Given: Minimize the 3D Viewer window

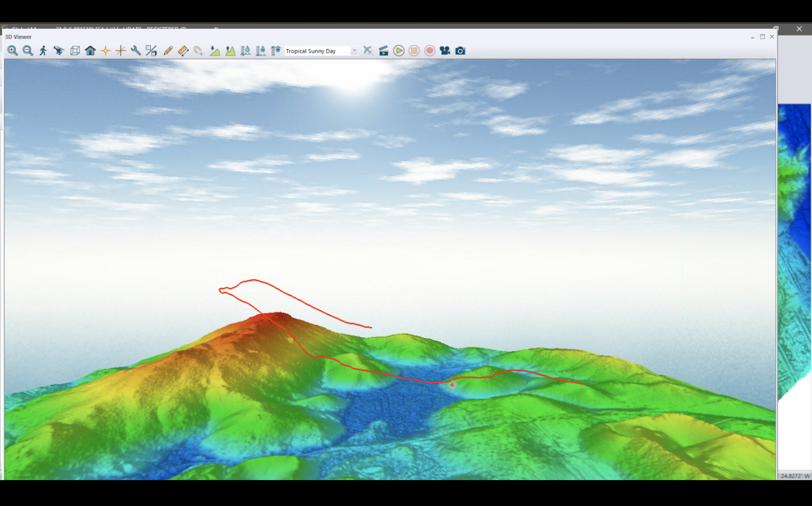Looking at the screenshot, I should [753, 37].
